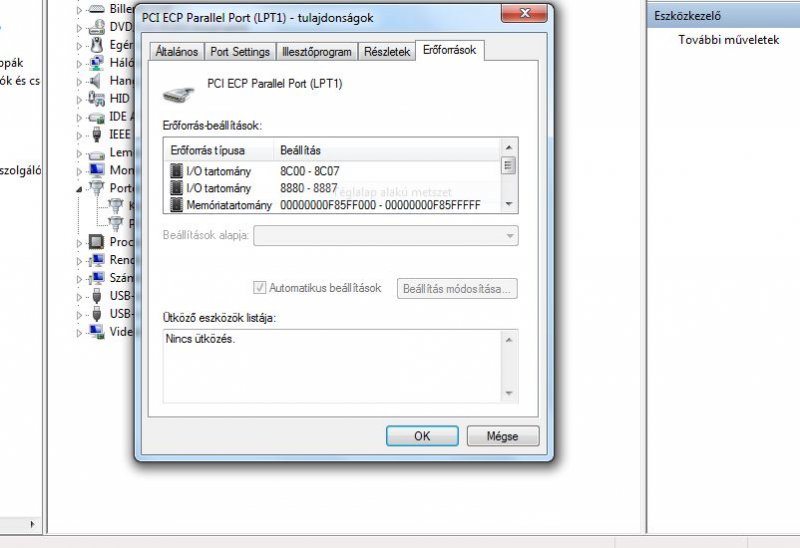This screenshot has width=800, height=548.
Task: Click the monitor (Mon) category icon
Action: click(x=96, y=170)
